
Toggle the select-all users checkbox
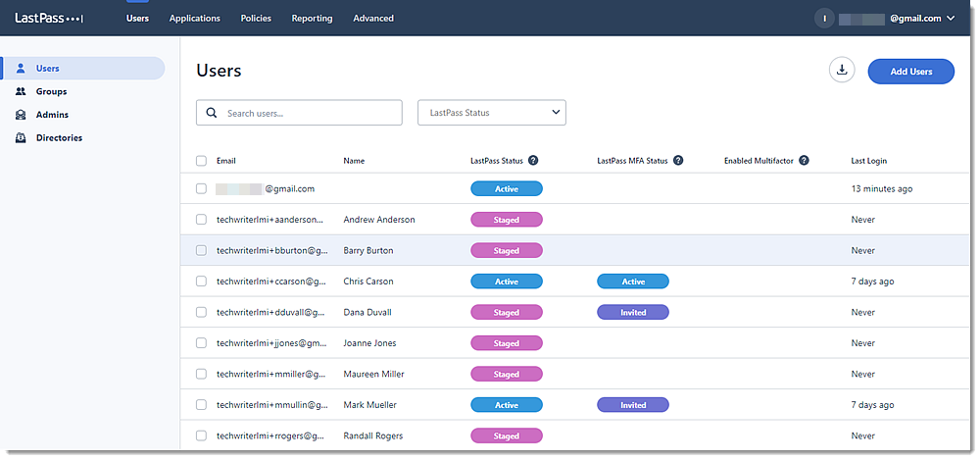201,161
